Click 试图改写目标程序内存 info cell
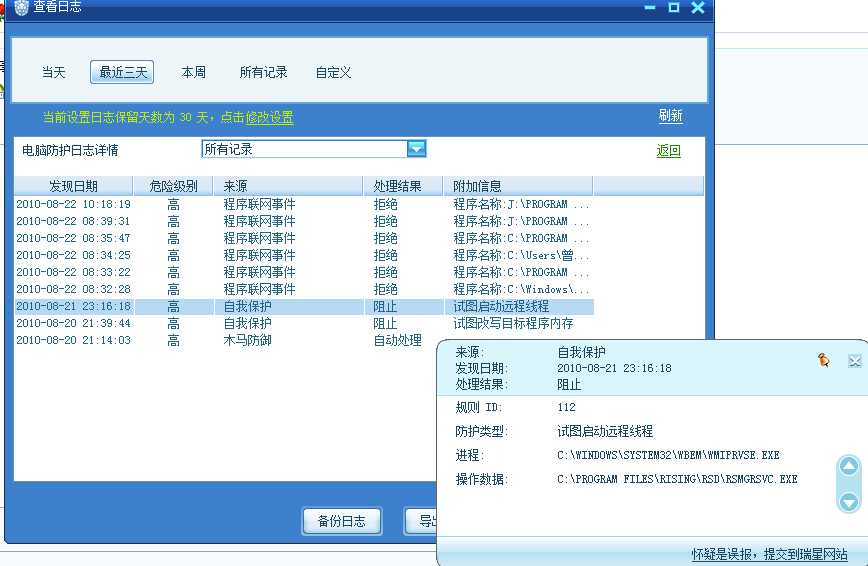Screen dimensions: 868x566 pyautogui.click(x=513, y=323)
